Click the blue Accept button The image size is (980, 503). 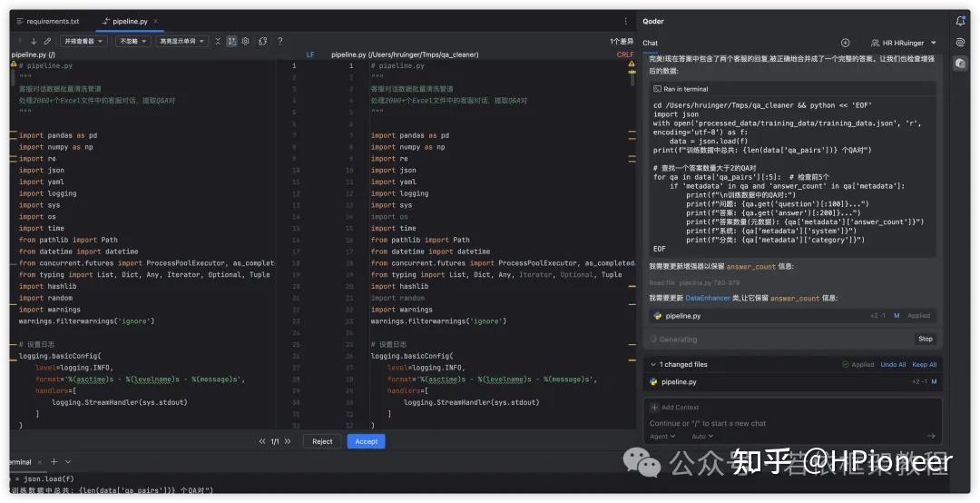click(366, 441)
